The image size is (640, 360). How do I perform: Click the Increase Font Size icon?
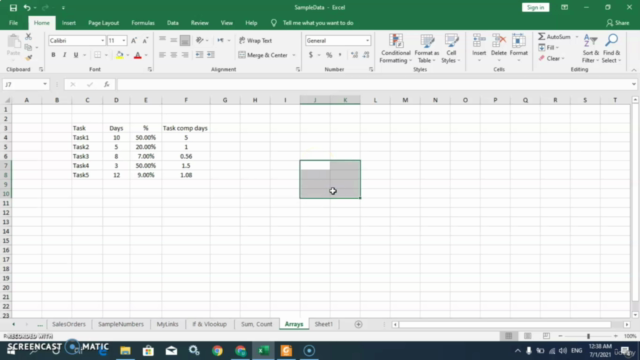(x=134, y=40)
